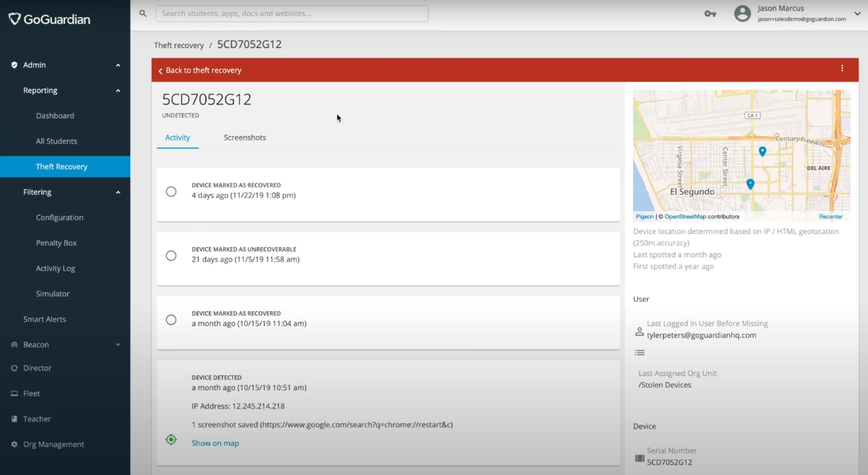Click the DEVICE DETECTED event heading

[217, 377]
